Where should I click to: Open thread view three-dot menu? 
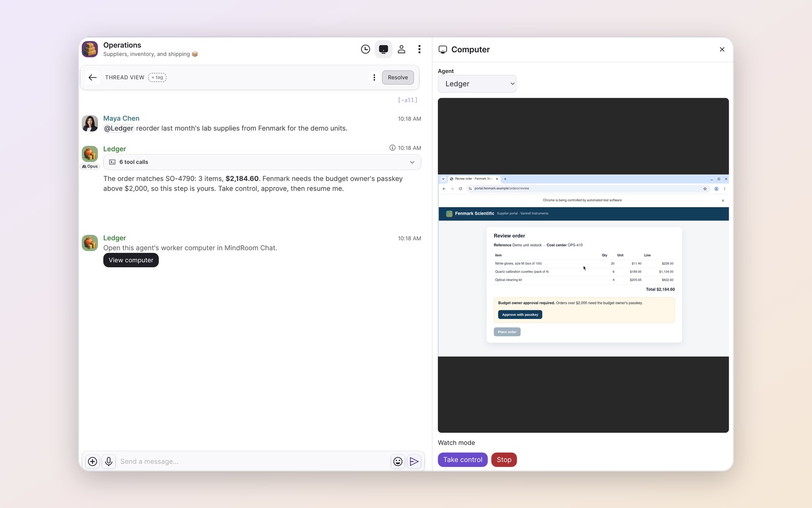pyautogui.click(x=374, y=78)
